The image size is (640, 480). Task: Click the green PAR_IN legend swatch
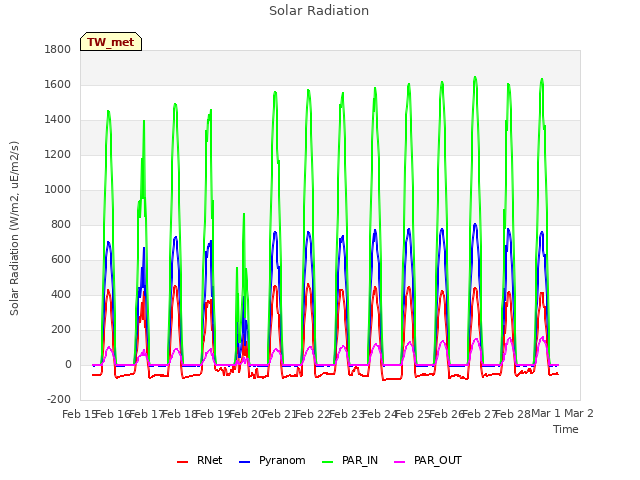327,462
